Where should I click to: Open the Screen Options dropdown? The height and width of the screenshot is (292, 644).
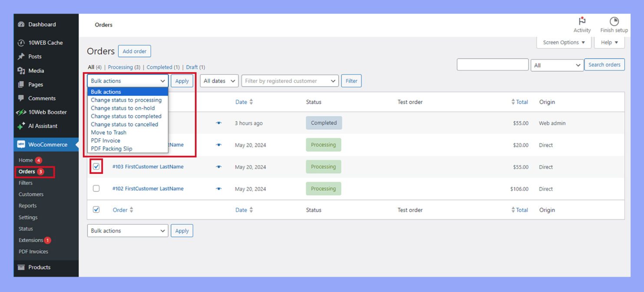563,42
